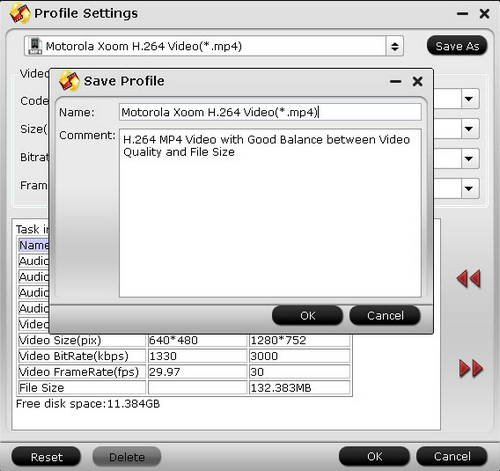The height and width of the screenshot is (471, 500).
Task: Click the Profile Settings window app logo
Action: click(20, 13)
